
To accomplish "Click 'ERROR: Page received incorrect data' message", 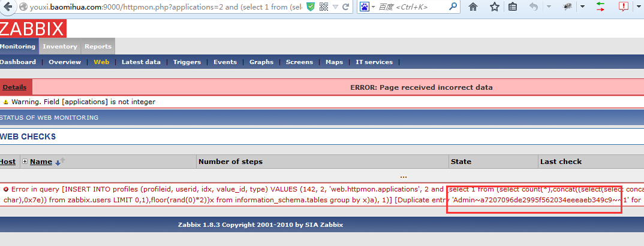I will [x=422, y=87].
